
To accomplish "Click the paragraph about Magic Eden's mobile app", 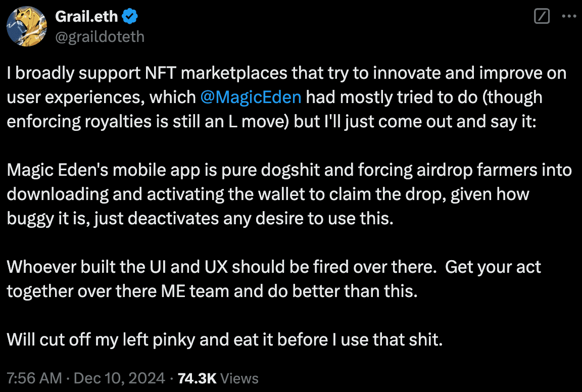I will (x=289, y=194).
